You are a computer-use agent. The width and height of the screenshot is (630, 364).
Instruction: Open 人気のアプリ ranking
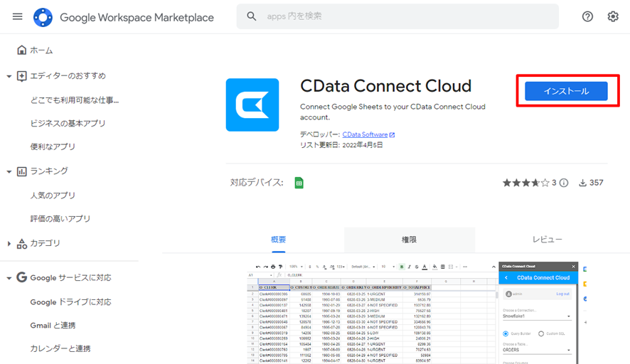coord(53,196)
